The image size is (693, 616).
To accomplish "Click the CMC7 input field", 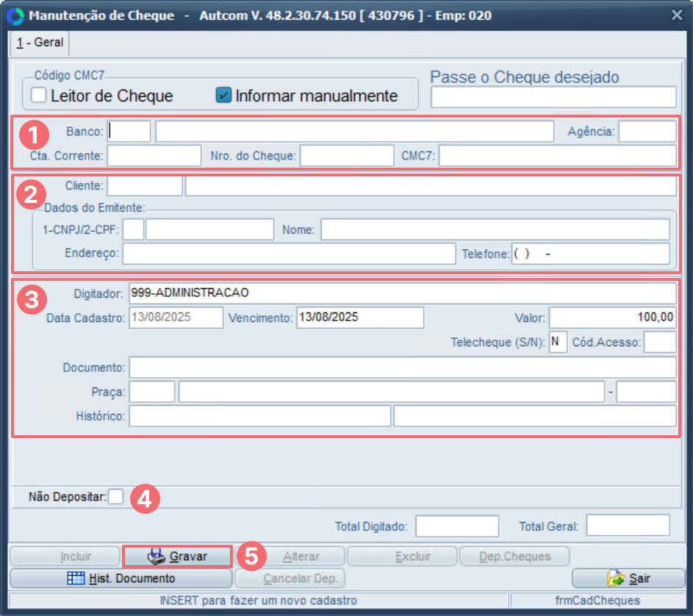I will click(x=558, y=156).
